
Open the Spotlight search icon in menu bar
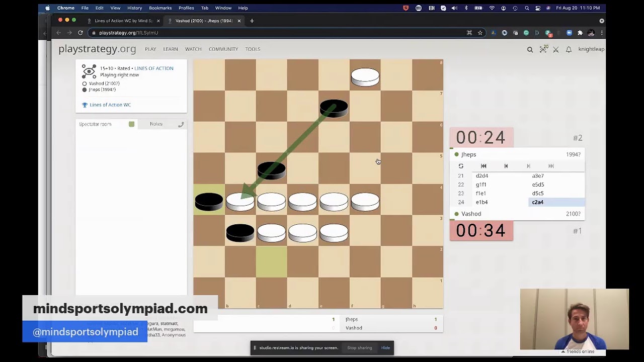point(527,8)
